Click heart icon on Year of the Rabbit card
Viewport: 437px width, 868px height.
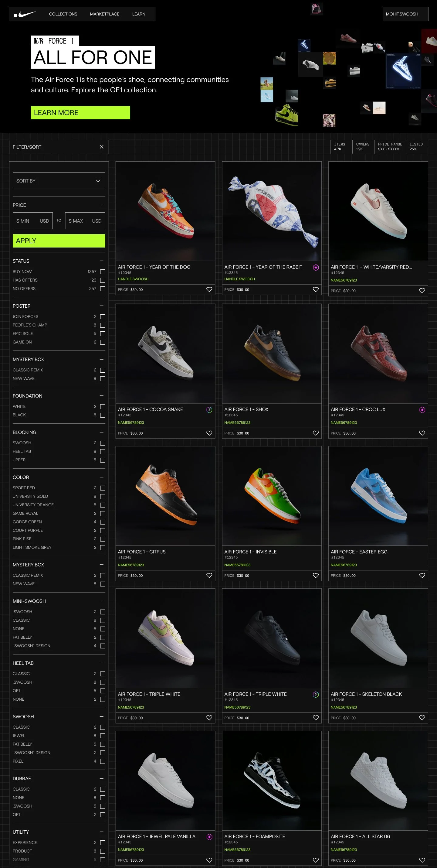(x=316, y=289)
